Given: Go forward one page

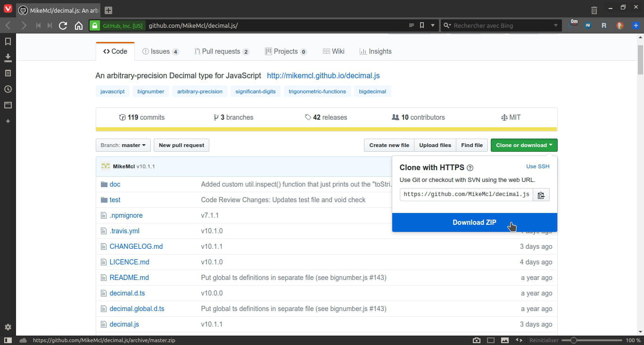Looking at the screenshot, I should point(24,25).
